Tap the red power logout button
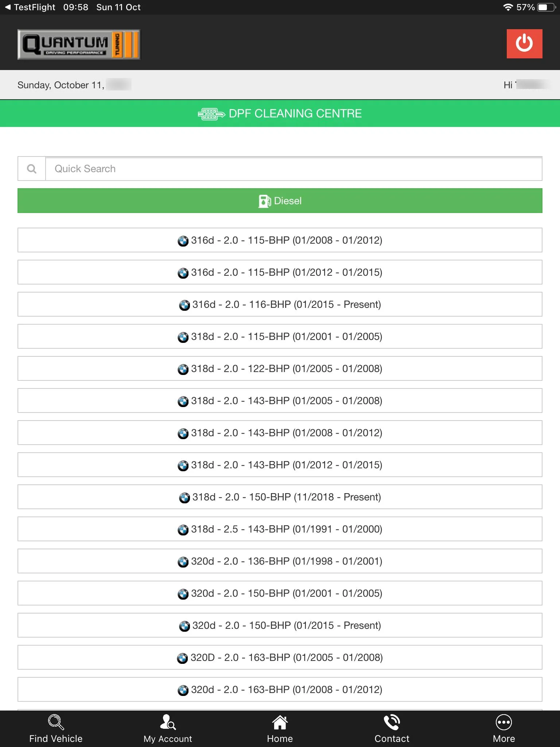This screenshot has width=560, height=747. tap(524, 44)
